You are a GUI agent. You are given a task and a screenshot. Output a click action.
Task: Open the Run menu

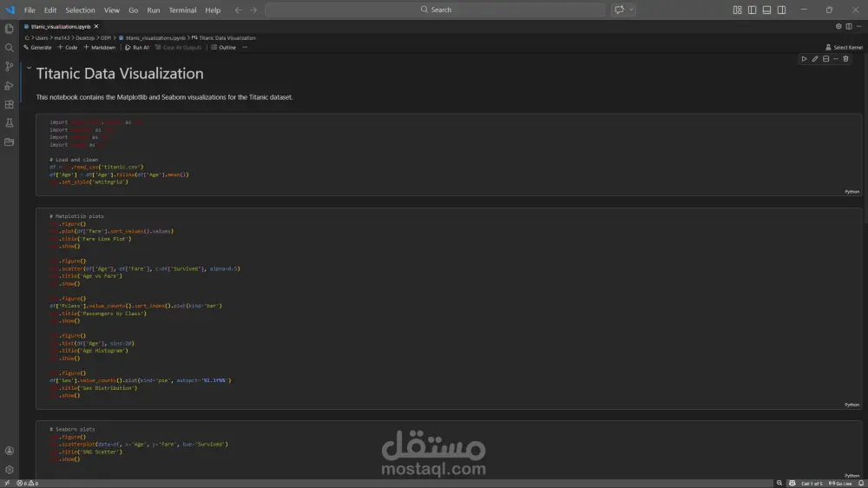click(x=154, y=10)
